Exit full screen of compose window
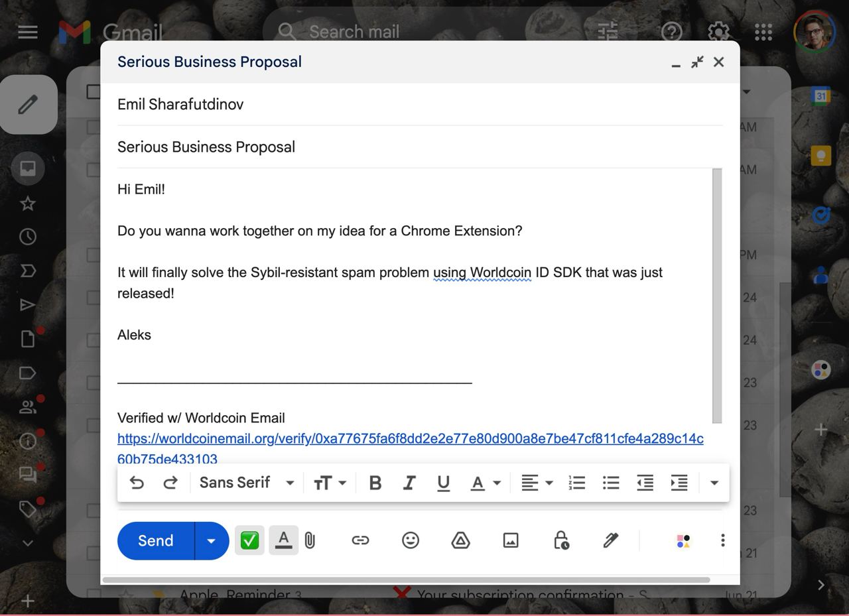Screen dimensions: 849x616 click(x=697, y=62)
